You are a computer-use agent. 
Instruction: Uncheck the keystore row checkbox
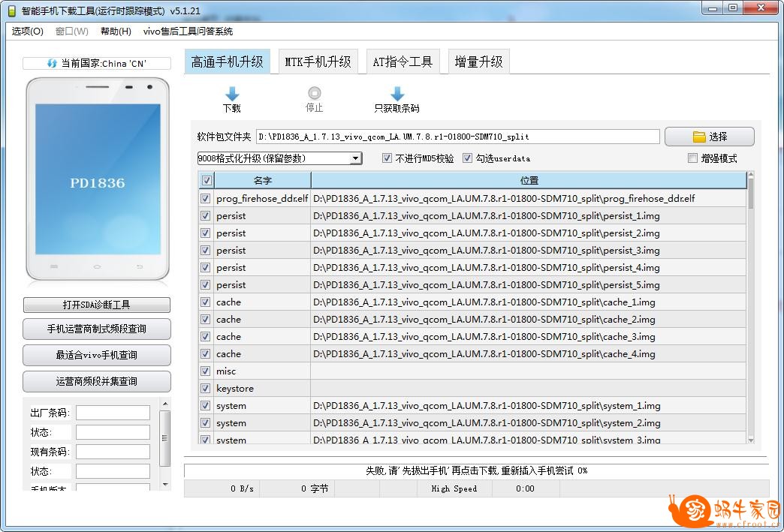click(205, 388)
